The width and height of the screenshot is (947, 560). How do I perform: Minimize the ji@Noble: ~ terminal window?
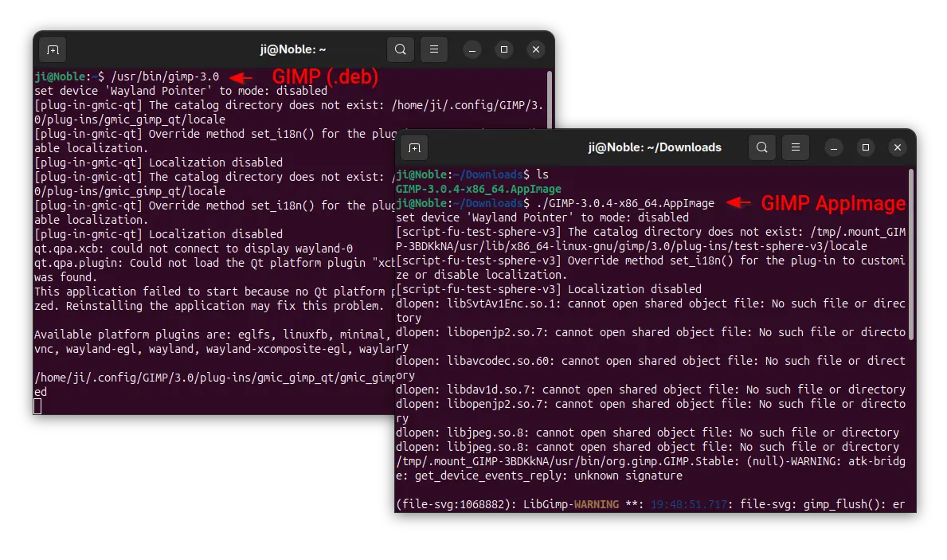(472, 49)
